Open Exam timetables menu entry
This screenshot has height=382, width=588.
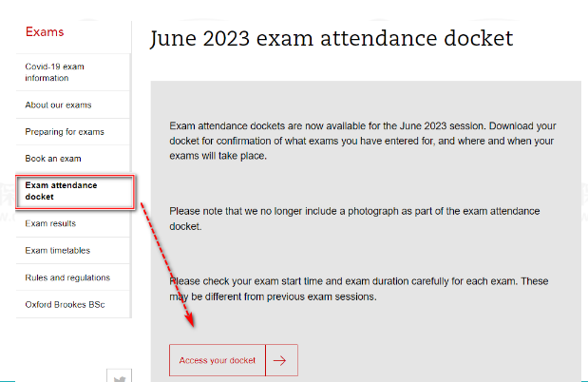(57, 250)
